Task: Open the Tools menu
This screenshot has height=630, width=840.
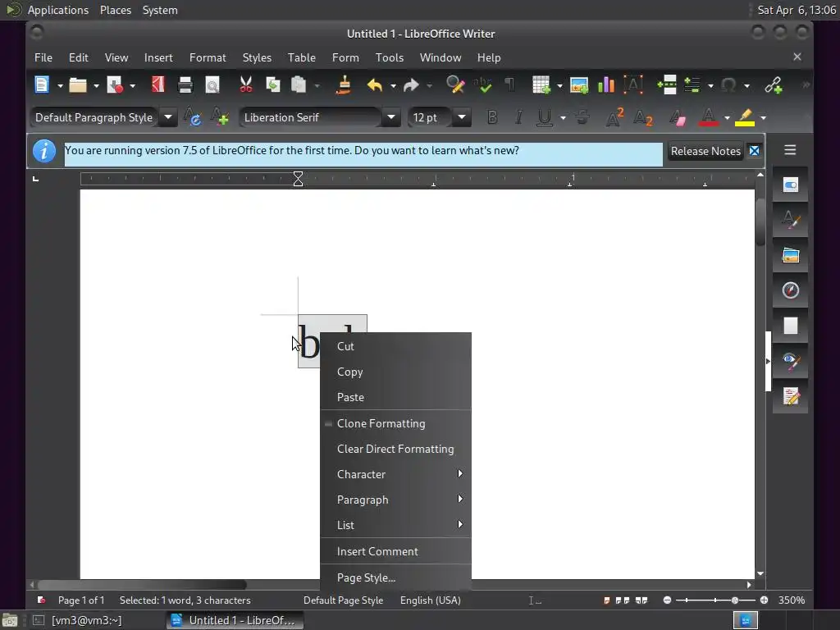Action: [389, 58]
